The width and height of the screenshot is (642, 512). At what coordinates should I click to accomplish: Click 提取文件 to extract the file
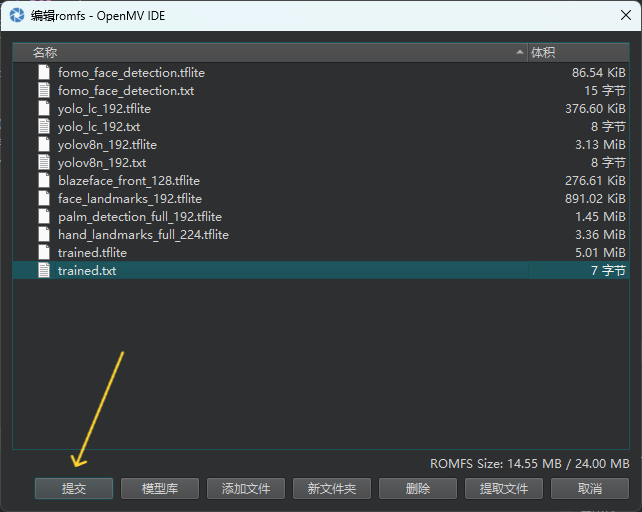pos(504,489)
